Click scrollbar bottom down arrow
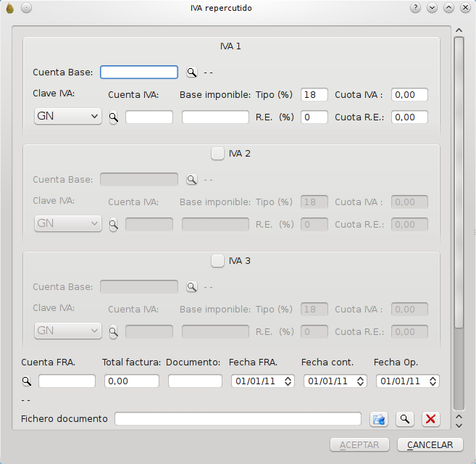Screen dimensions: 476x464 coord(459,426)
